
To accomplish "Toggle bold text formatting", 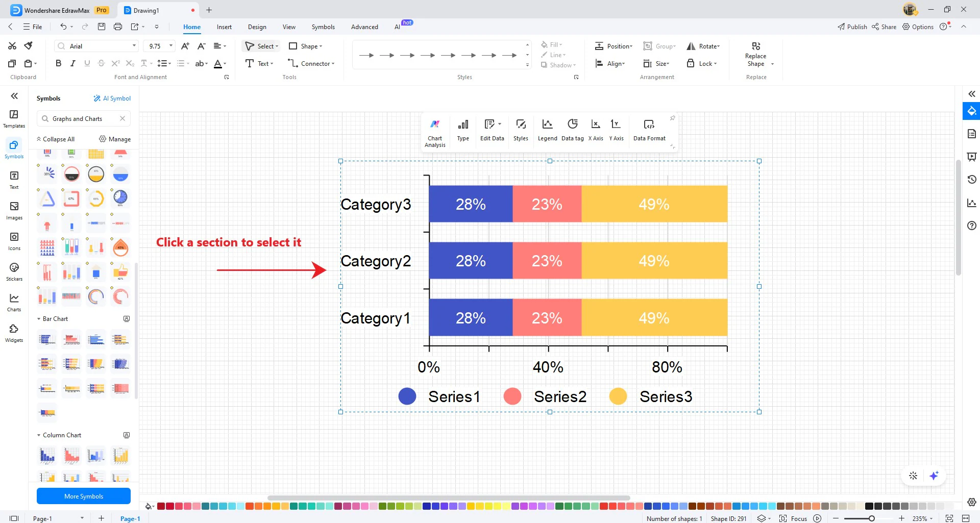I will tap(58, 63).
